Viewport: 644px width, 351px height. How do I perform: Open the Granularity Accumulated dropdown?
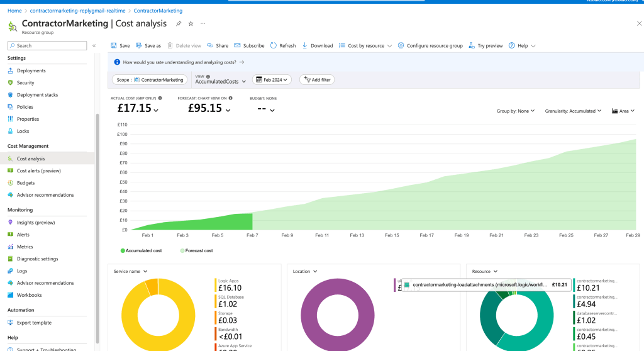tap(573, 111)
